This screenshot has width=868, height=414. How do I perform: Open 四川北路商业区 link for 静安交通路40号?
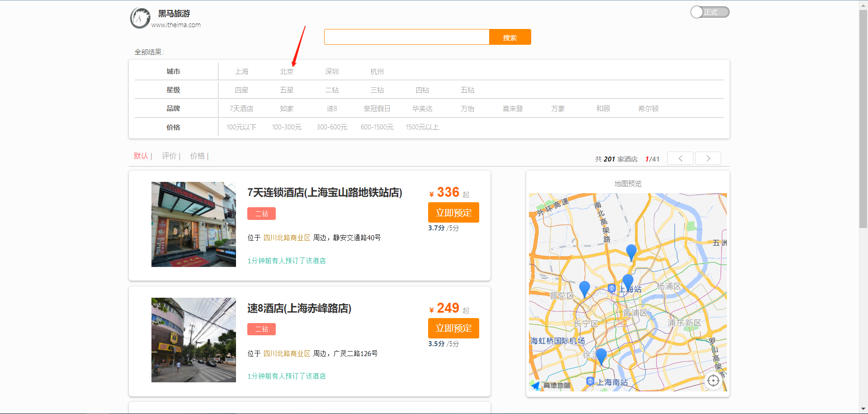[x=287, y=238]
